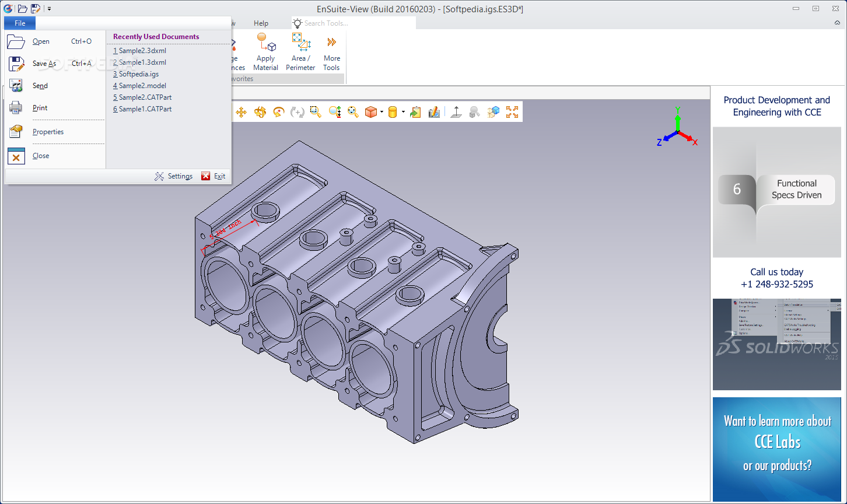Click the Settings button in File menu

(x=173, y=176)
